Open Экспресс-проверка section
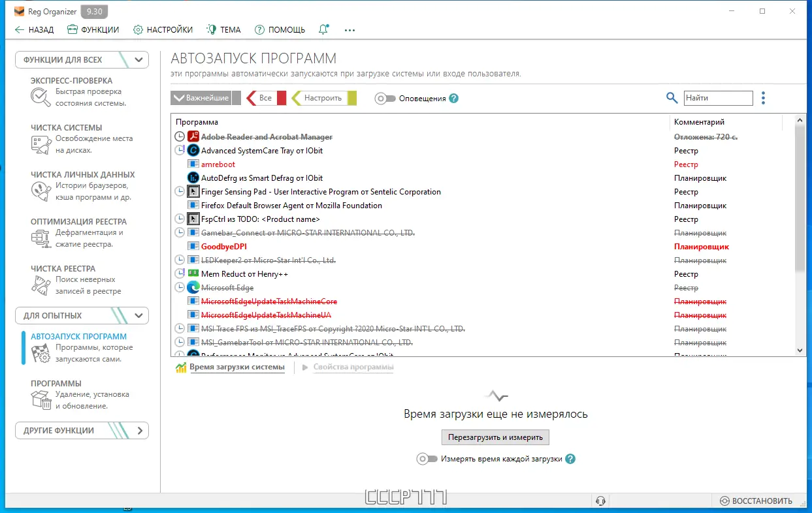This screenshot has height=513, width=812. click(82, 92)
